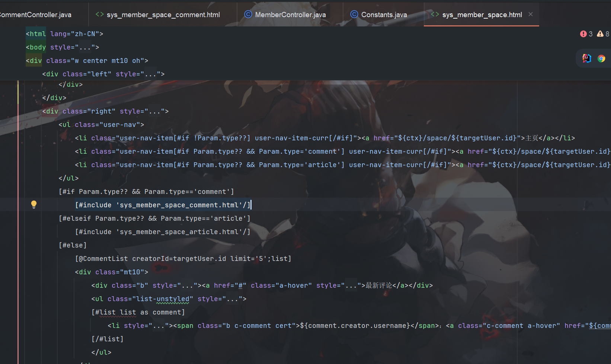
Task: Open the MemberController.java tab
Action: pos(290,15)
